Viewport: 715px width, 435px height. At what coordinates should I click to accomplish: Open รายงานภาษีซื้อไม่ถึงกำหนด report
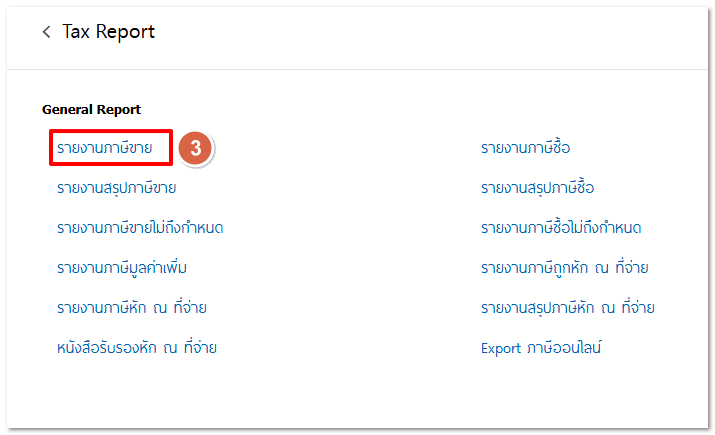560,228
